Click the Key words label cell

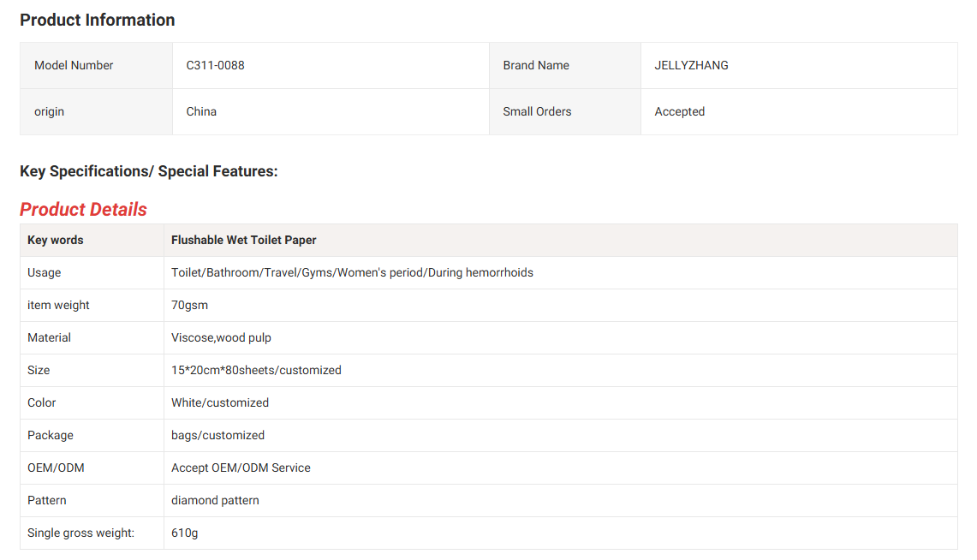(x=56, y=240)
